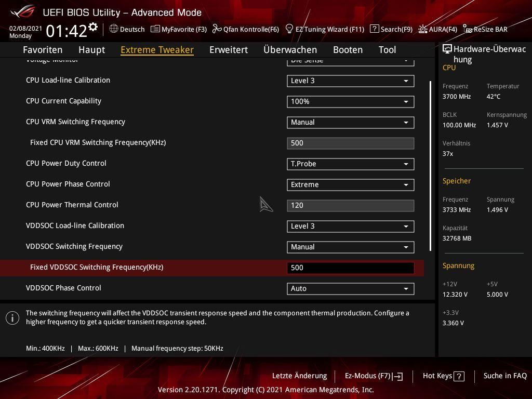Expand CPU Power Phase Control dropdown
The width and height of the screenshot is (532, 399).
351,184
